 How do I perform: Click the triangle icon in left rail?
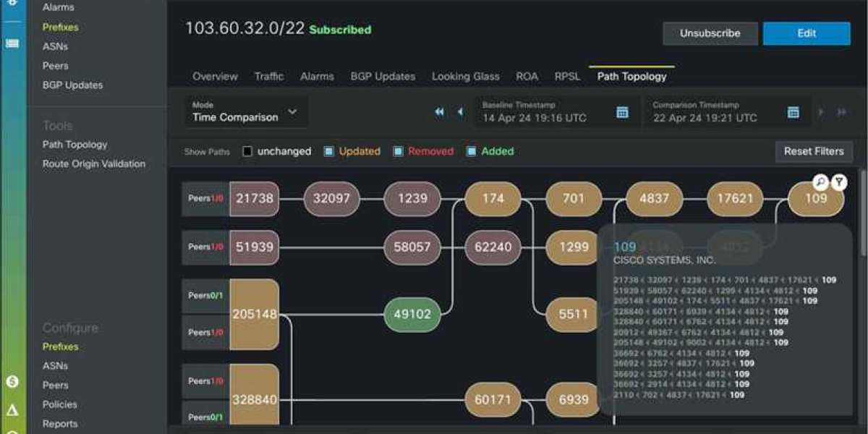(12, 410)
